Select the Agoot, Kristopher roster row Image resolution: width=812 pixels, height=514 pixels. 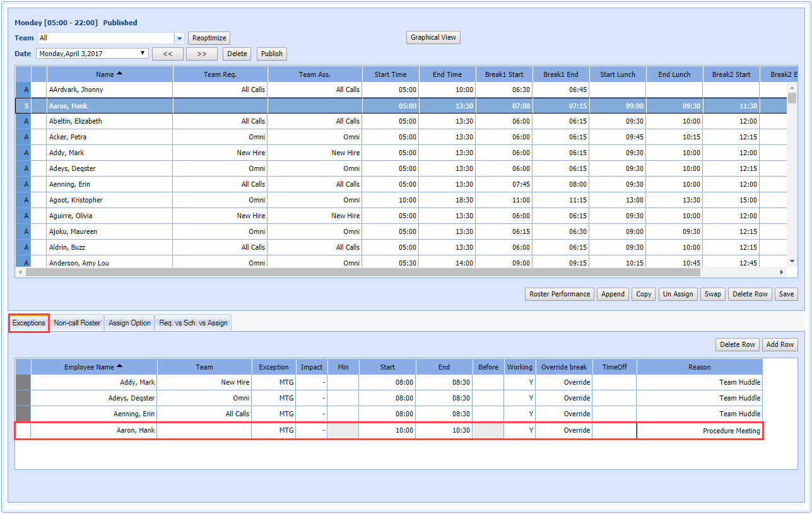[76, 200]
